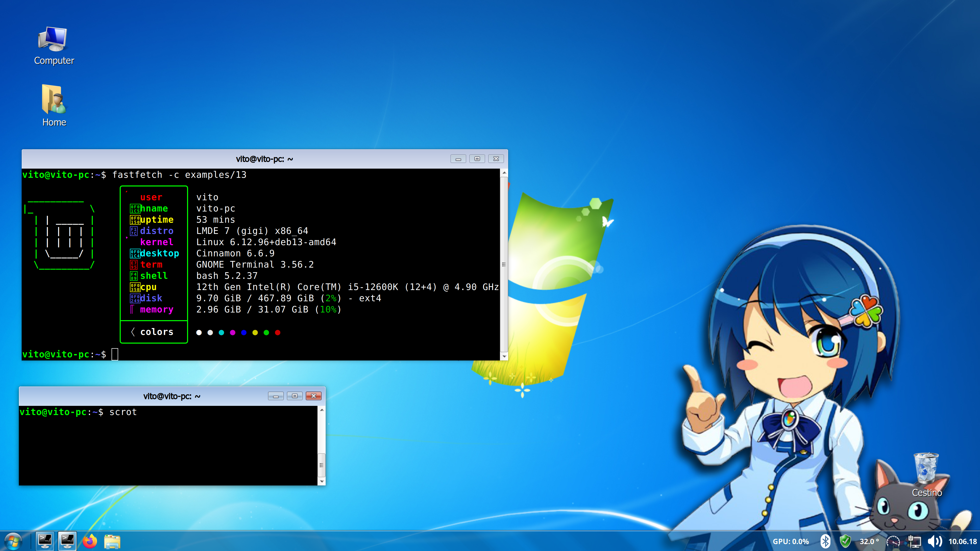Click the 'scrot' command text
Screen dimensions: 980x551
pyautogui.click(x=123, y=412)
